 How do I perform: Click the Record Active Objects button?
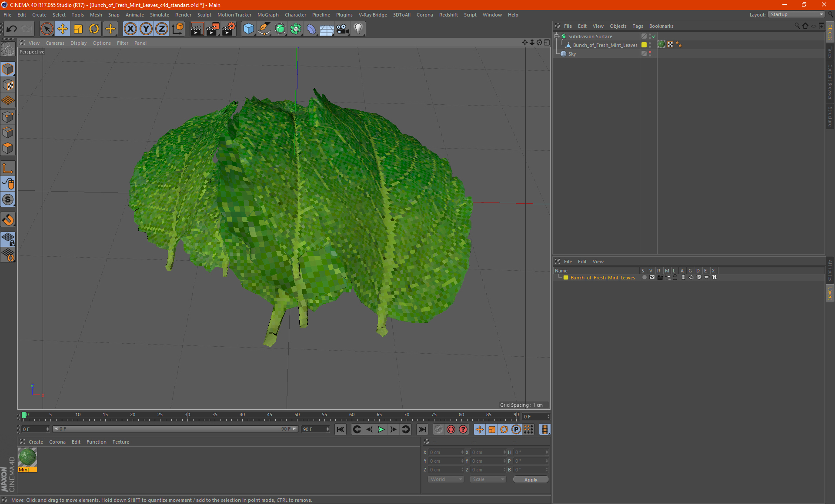[439, 429]
